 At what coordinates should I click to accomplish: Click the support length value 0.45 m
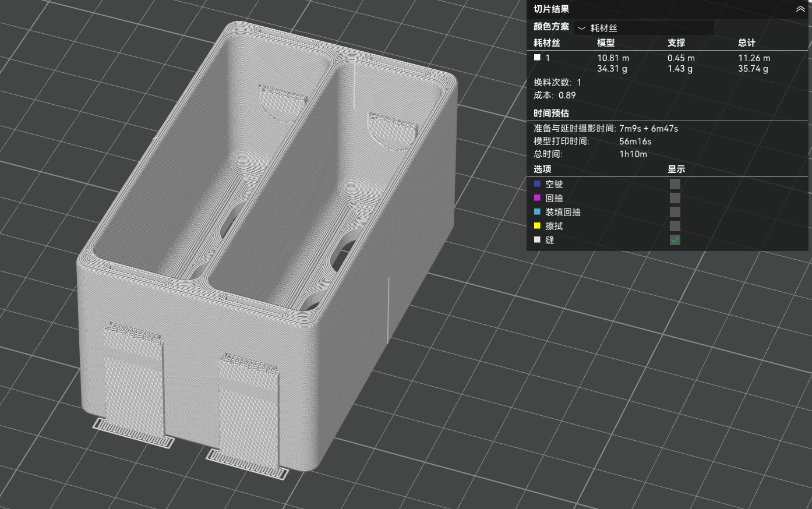click(x=681, y=58)
